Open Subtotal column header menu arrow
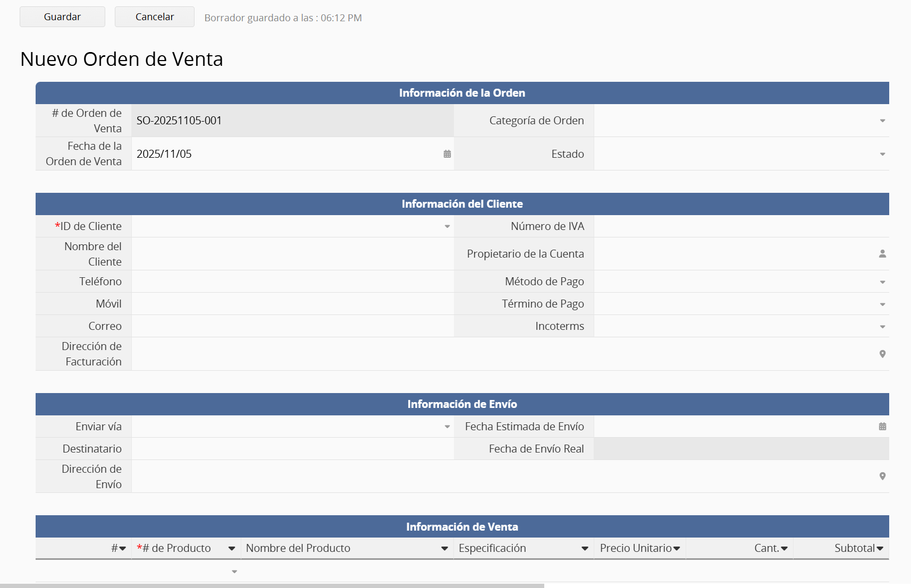This screenshot has width=911, height=588. coord(880,549)
